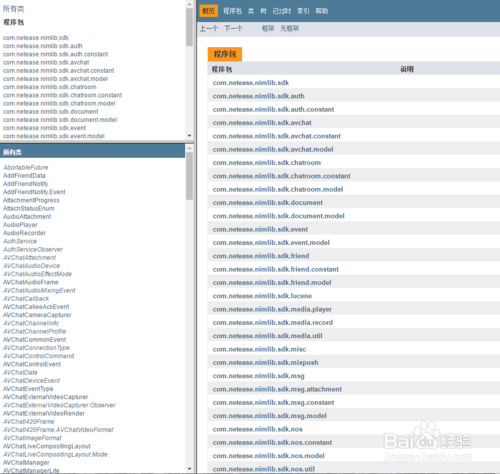Open com.netease.nimlib.sdk in the main table
This screenshot has width=500, height=474.
(251, 83)
